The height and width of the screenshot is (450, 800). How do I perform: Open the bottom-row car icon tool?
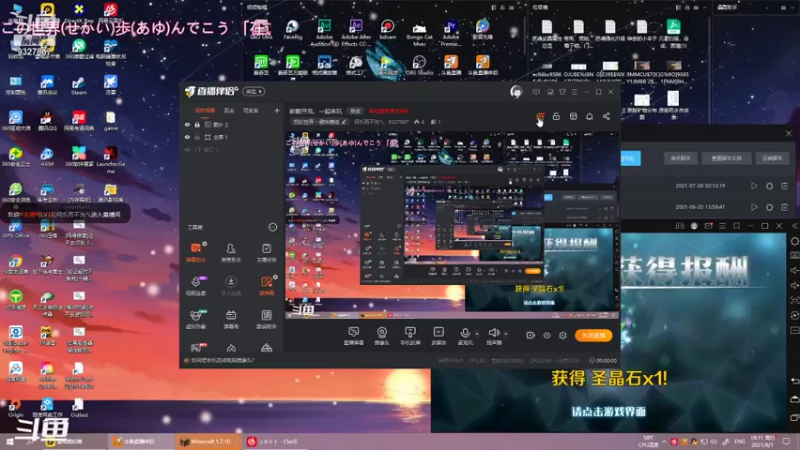tap(266, 348)
